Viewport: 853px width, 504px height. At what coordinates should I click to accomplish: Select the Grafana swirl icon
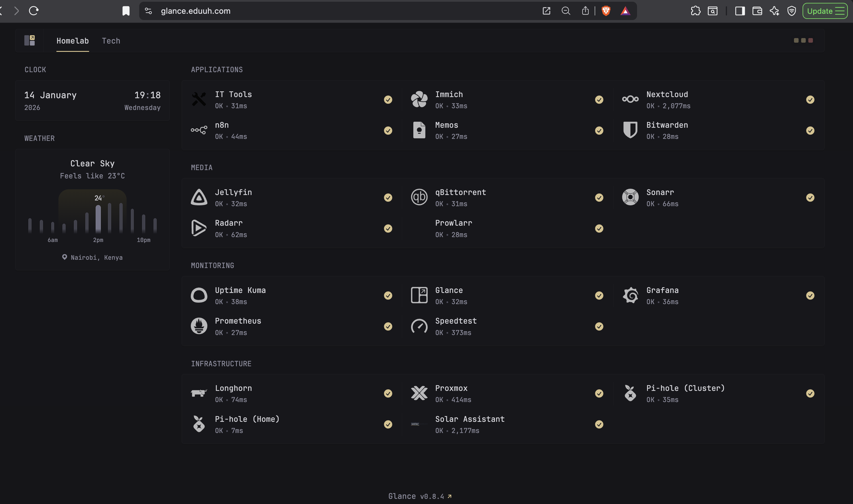(630, 295)
